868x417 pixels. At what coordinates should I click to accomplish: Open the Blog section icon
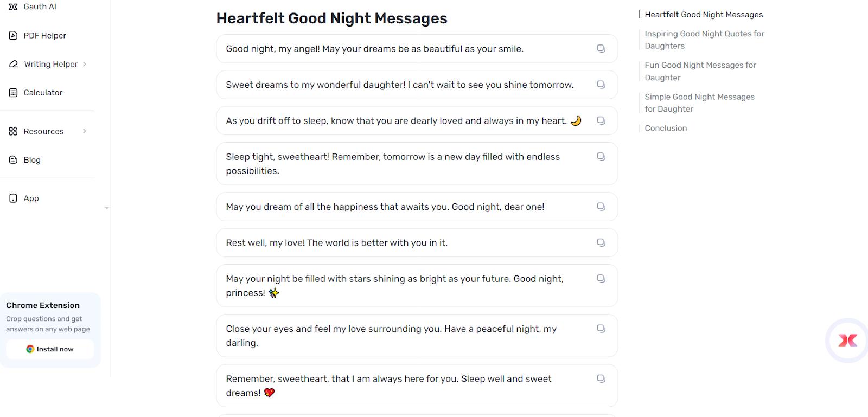pyautogui.click(x=12, y=159)
